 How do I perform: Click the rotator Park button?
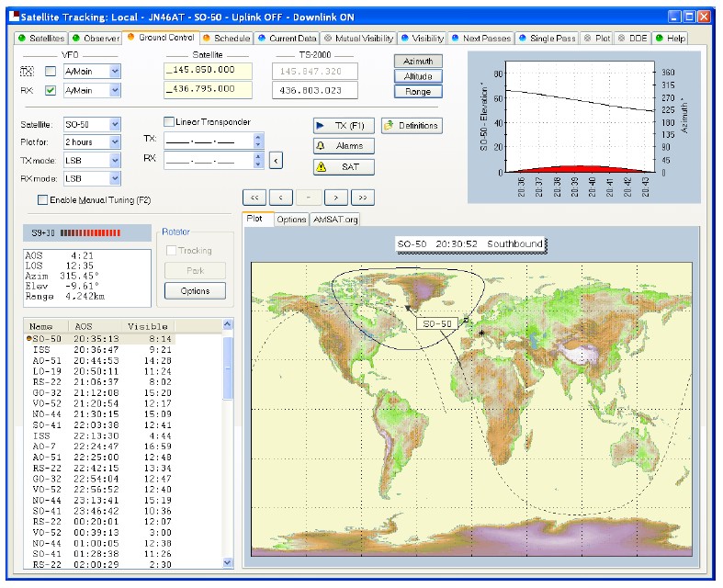coord(195,271)
